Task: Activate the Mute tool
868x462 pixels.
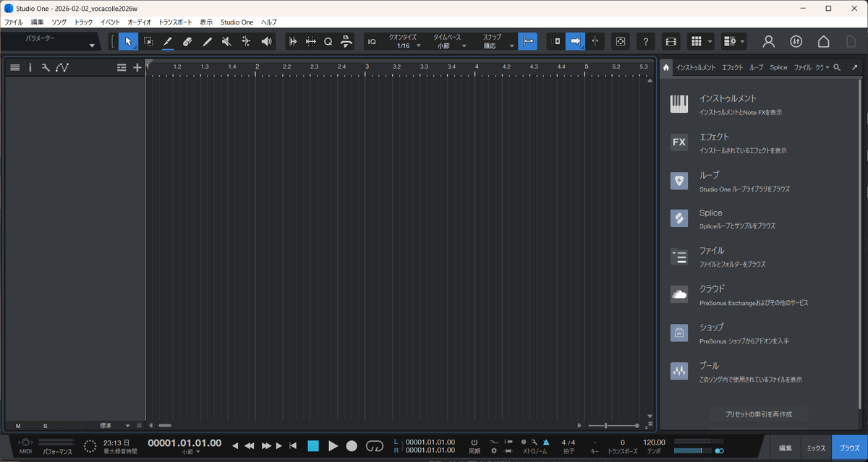Action: coord(226,41)
